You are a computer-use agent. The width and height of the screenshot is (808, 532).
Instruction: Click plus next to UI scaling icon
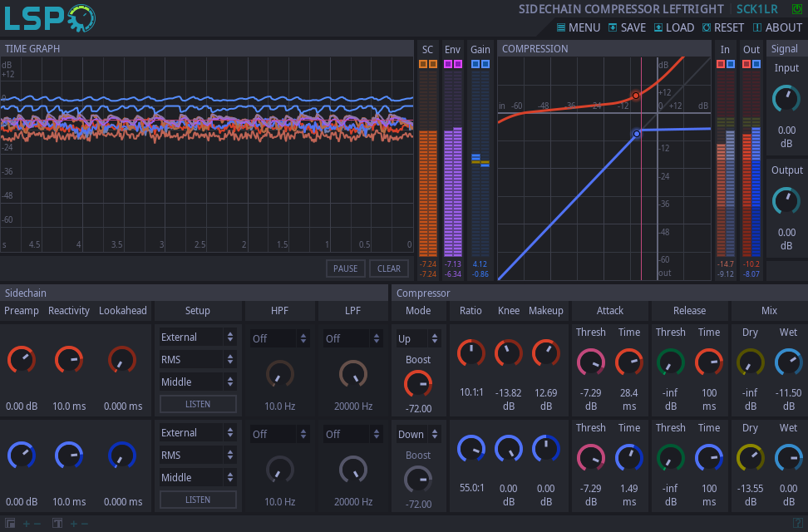pos(27,524)
